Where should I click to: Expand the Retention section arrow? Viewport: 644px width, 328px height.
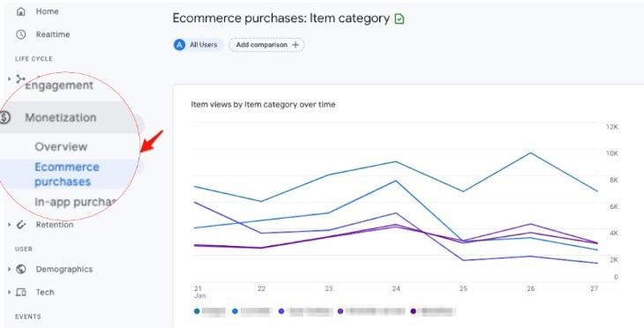point(10,225)
